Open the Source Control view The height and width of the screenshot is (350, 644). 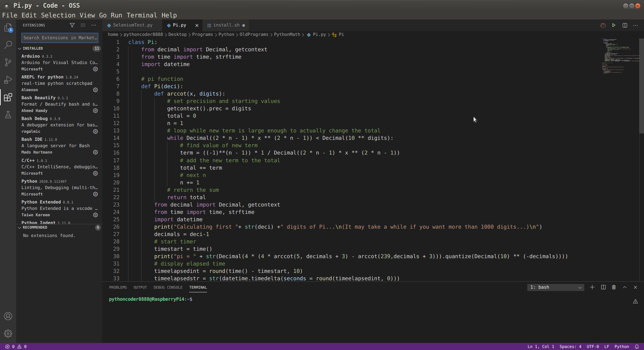click(x=8, y=62)
